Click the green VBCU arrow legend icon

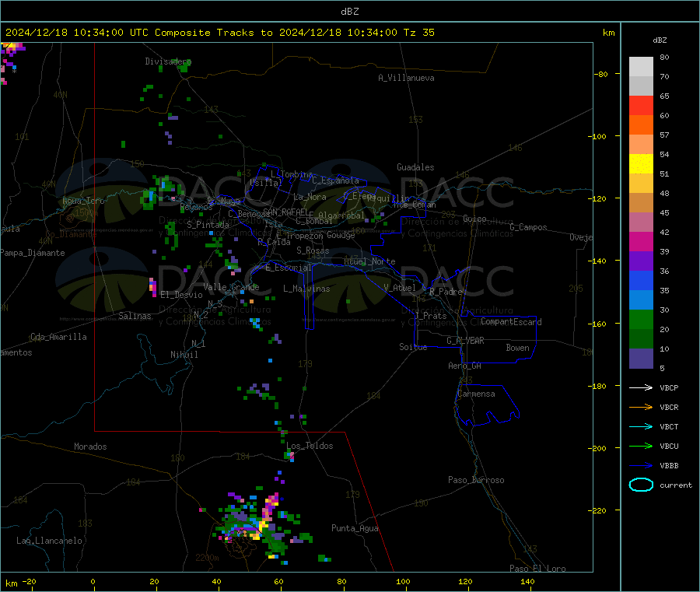(x=641, y=446)
